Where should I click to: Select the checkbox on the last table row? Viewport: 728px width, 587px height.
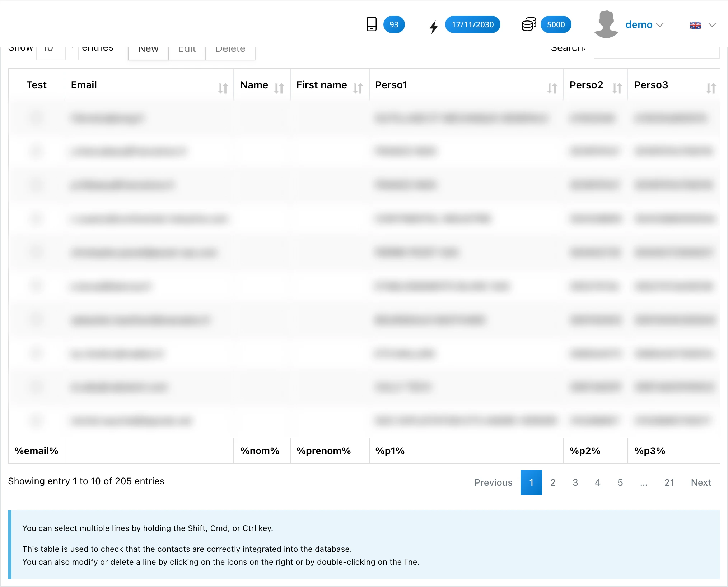click(36, 420)
